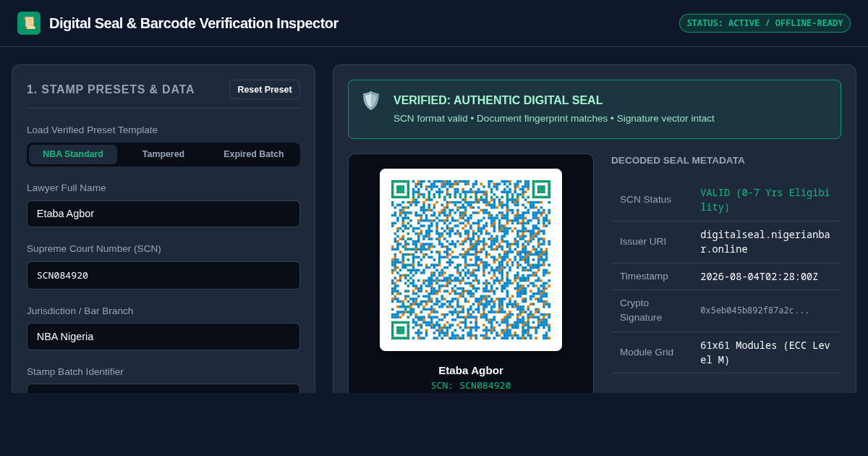This screenshot has width=868, height=456.
Task: Click the 61x61 Modules grid value
Action: (765, 352)
